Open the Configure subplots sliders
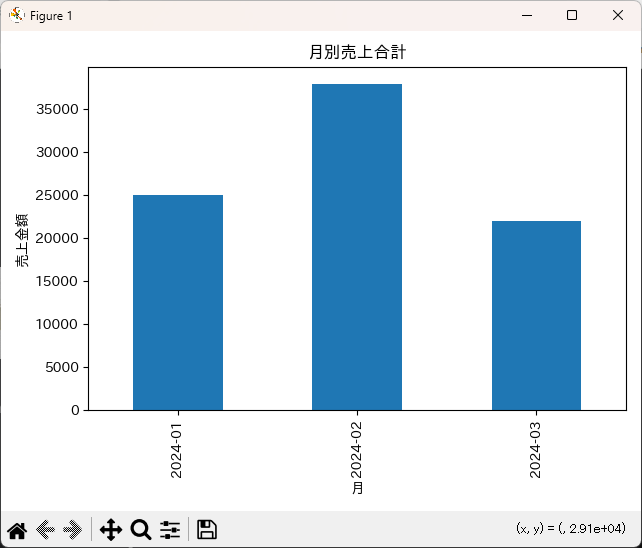642x548 pixels. coord(170,530)
